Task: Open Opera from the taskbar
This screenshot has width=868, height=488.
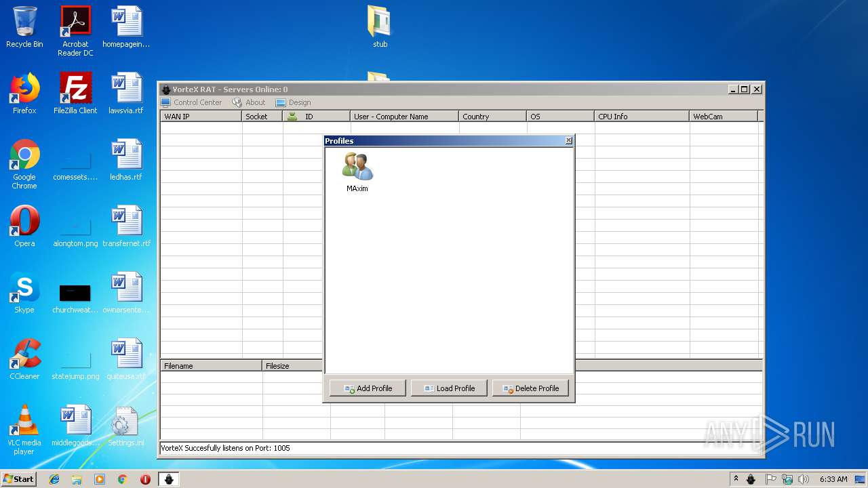Action: click(x=145, y=479)
